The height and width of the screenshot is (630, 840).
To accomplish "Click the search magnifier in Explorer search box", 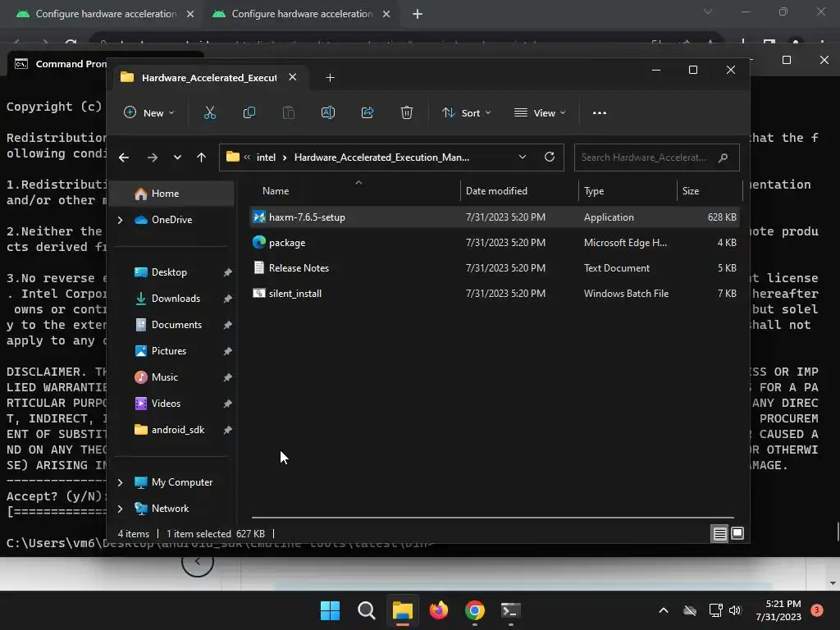I will (x=723, y=157).
